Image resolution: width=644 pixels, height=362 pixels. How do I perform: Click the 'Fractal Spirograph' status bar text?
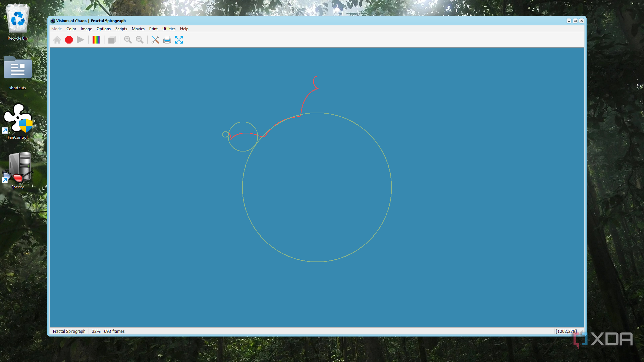[x=69, y=331]
